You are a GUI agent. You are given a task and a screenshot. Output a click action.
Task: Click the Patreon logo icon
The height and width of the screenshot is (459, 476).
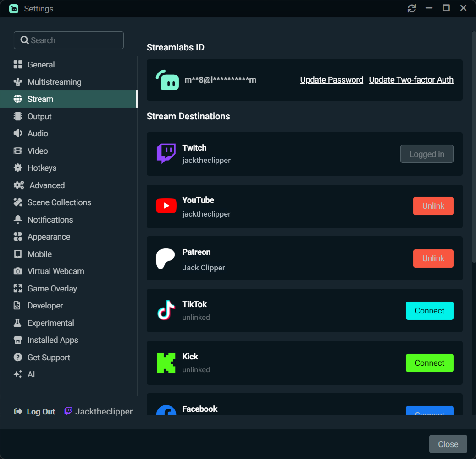coord(166,258)
